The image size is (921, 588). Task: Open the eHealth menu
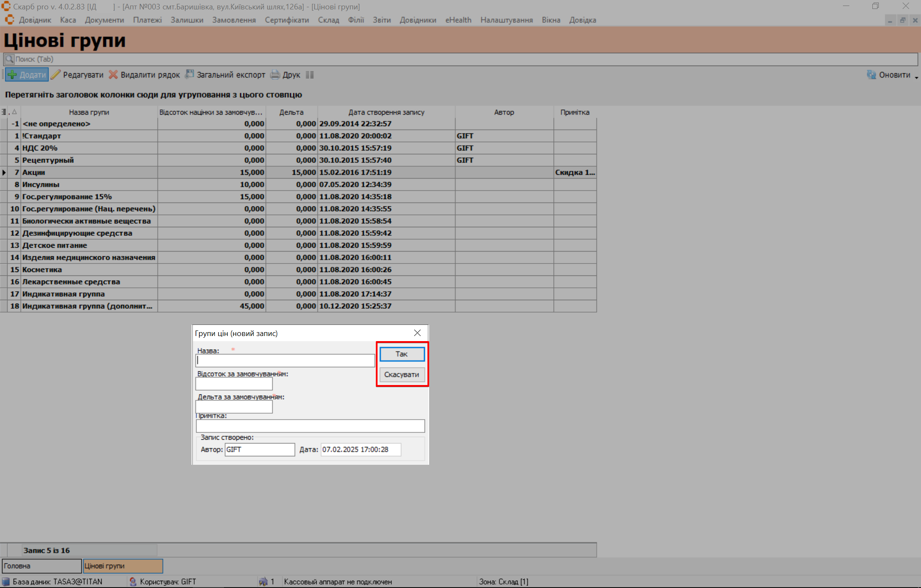coord(458,20)
